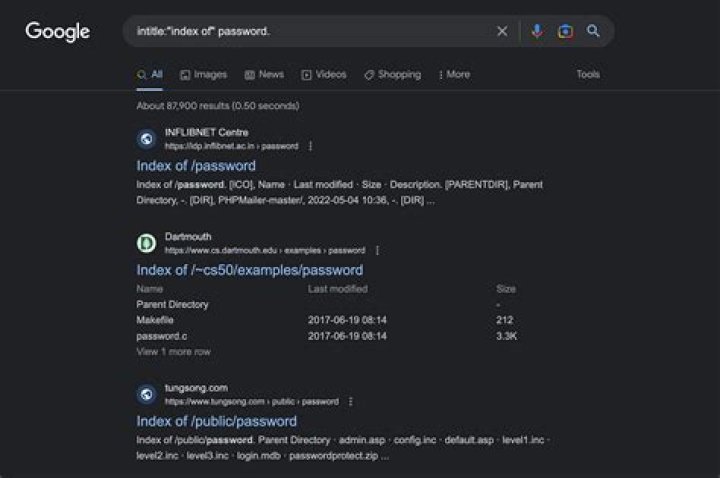Click the 'Makefile' table entry

(x=155, y=320)
